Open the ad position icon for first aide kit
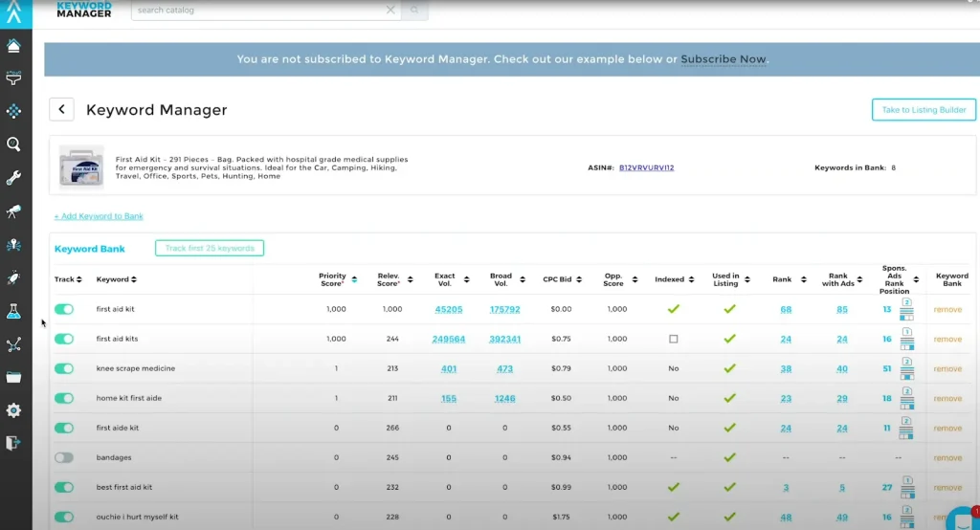Viewport: 980px width, 530px height. click(x=906, y=429)
